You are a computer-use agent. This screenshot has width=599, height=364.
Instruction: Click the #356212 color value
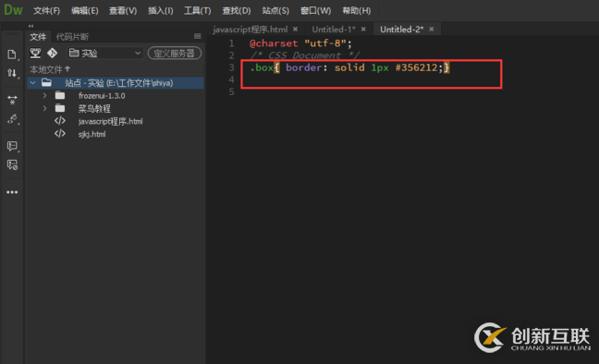coord(416,67)
